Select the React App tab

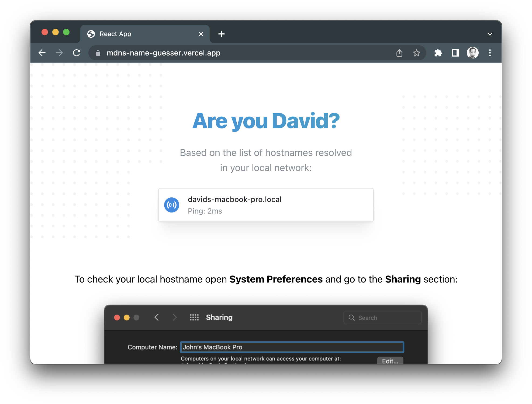click(x=140, y=34)
